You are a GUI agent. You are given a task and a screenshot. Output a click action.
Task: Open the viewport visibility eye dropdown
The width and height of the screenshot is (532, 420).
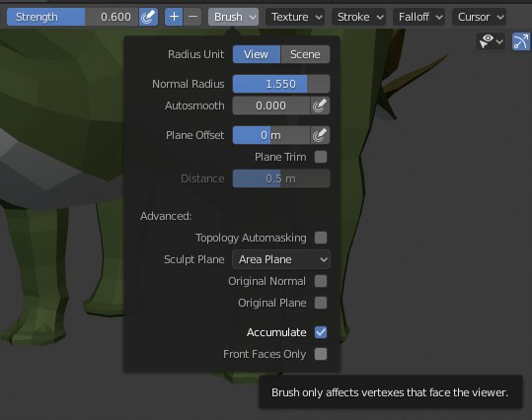click(491, 41)
